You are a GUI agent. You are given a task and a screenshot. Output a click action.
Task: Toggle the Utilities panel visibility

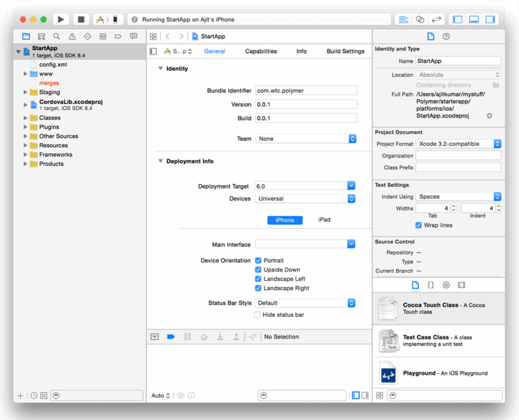[490, 19]
